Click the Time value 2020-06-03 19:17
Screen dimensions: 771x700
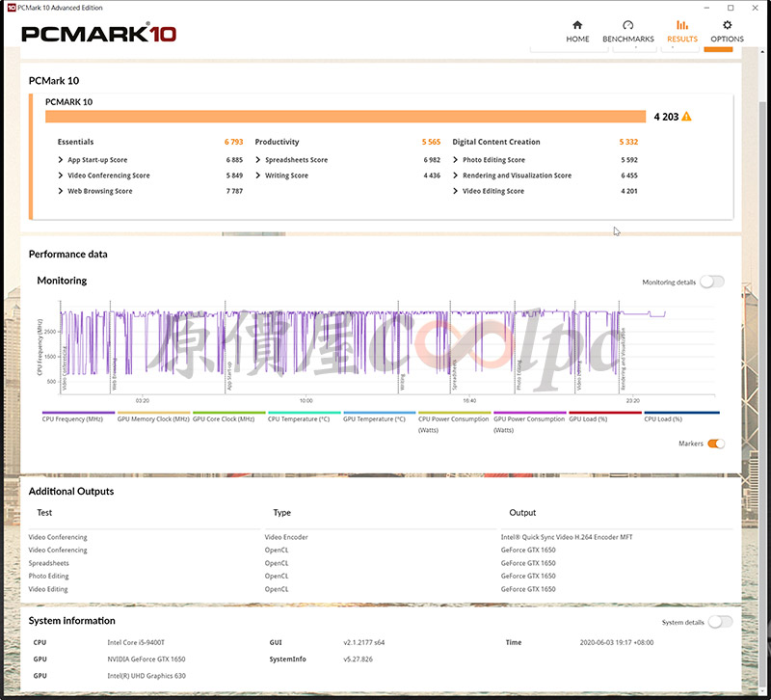coord(617,642)
